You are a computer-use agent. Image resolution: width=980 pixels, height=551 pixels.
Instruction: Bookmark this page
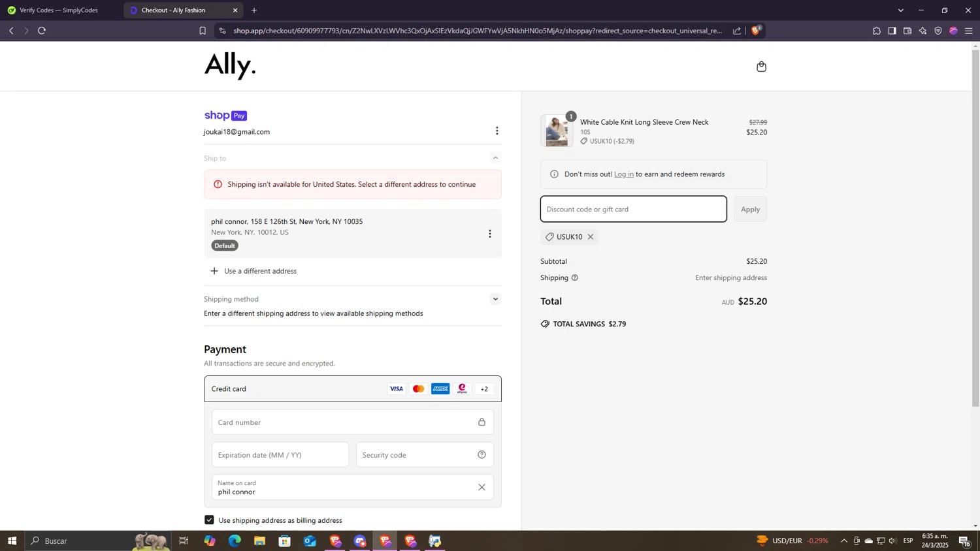click(x=203, y=31)
